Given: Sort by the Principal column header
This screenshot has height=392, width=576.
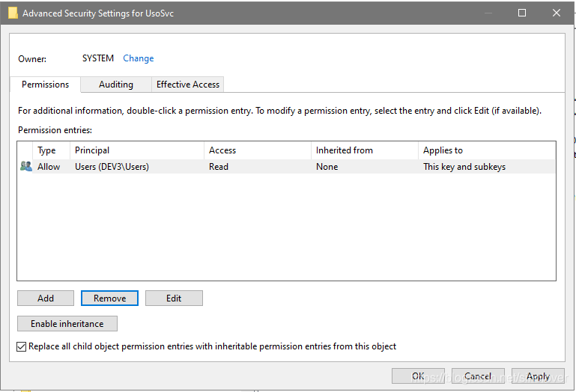Looking at the screenshot, I should click(137, 150).
